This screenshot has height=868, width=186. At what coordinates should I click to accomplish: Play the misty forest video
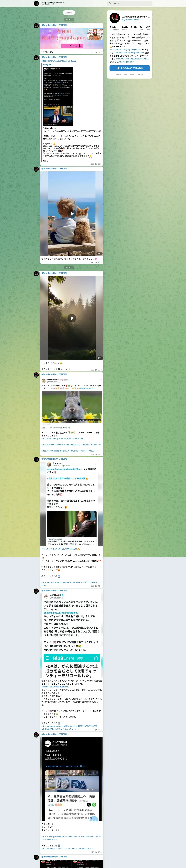point(72,318)
